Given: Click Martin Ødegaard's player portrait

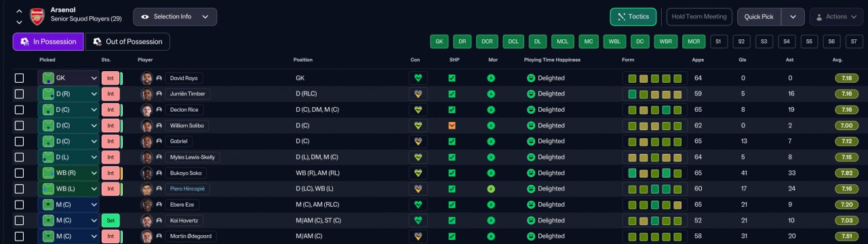Looking at the screenshot, I should (x=146, y=236).
